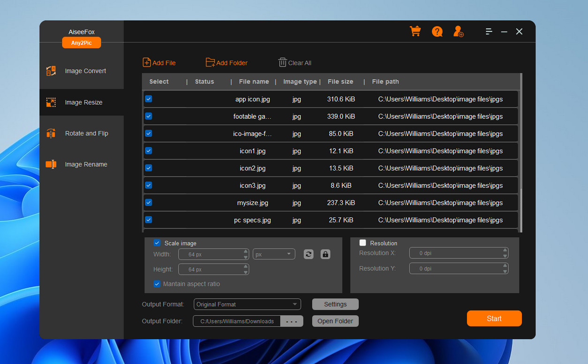Screen dimensions: 588x364
Task: Click the Any2Pic orange badge
Action: coord(82,43)
